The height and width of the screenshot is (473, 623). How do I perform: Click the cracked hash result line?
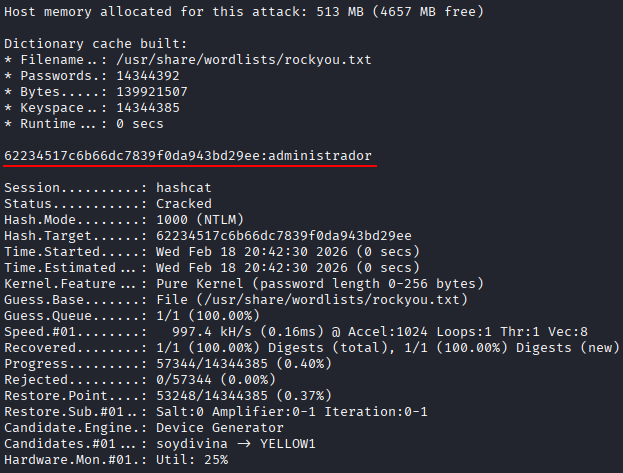[188, 156]
